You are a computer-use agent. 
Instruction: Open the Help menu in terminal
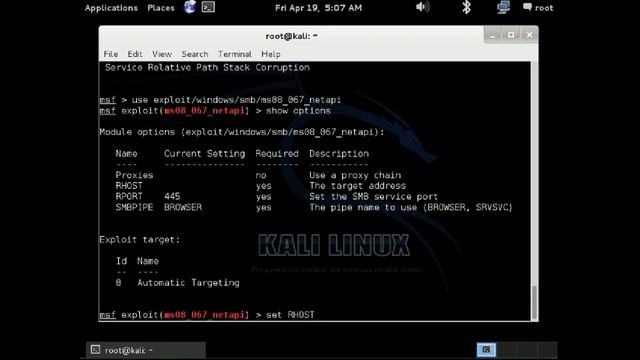tap(271, 54)
